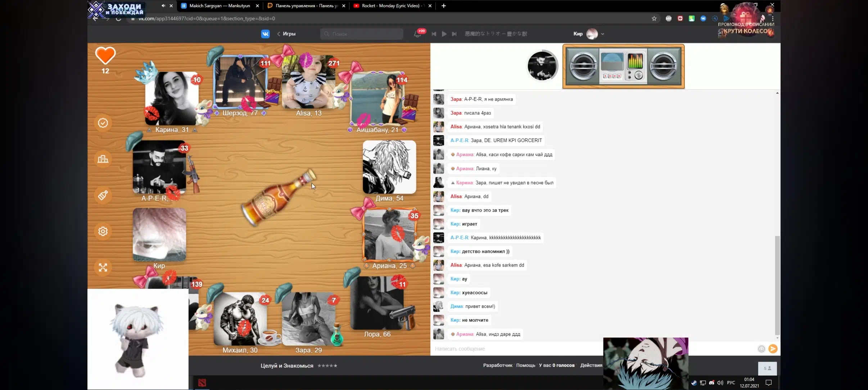Select player Карина, 31 avatar

click(172, 99)
